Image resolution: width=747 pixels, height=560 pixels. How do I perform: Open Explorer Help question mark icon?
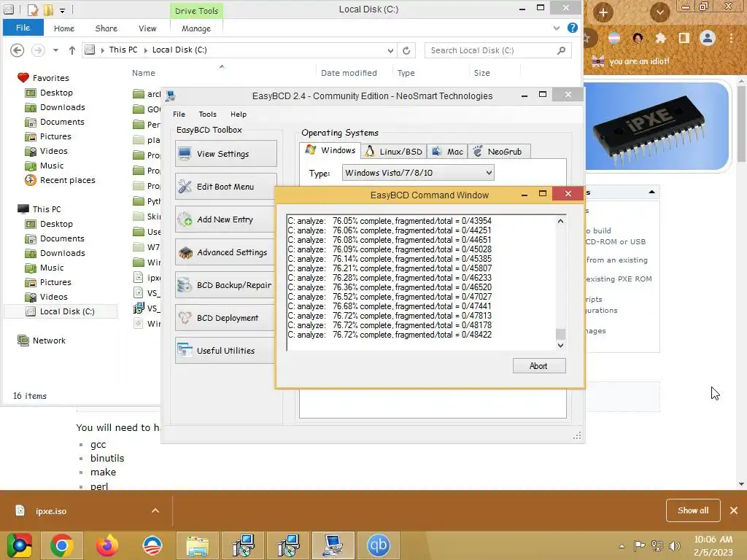coord(572,28)
